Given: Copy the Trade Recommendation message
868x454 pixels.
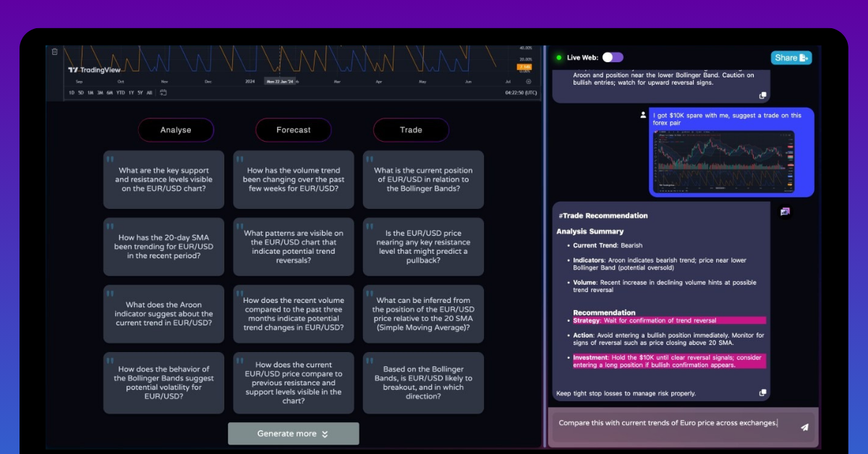Looking at the screenshot, I should coord(762,393).
